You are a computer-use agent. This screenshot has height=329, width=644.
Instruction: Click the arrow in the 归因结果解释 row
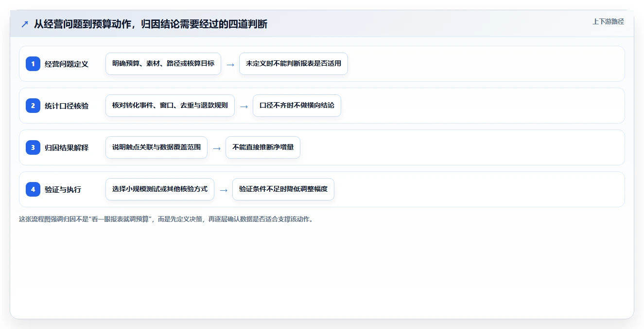tap(217, 148)
